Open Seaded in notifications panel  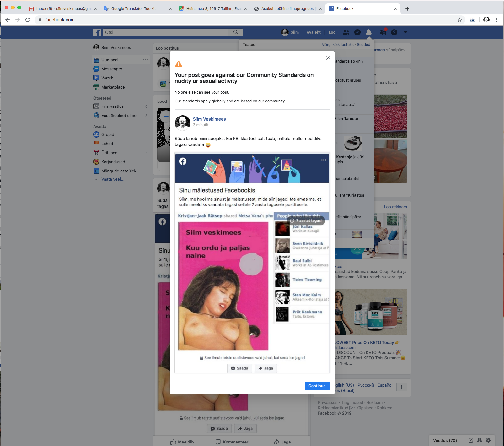point(363,45)
